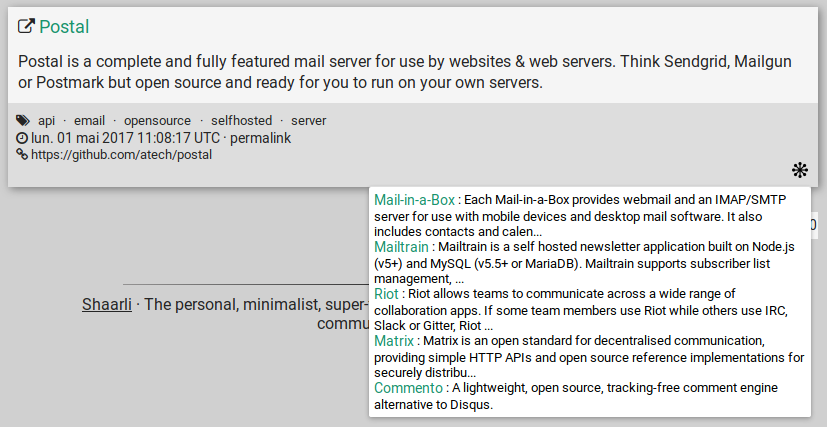Filter by the email tag

[x=89, y=121]
